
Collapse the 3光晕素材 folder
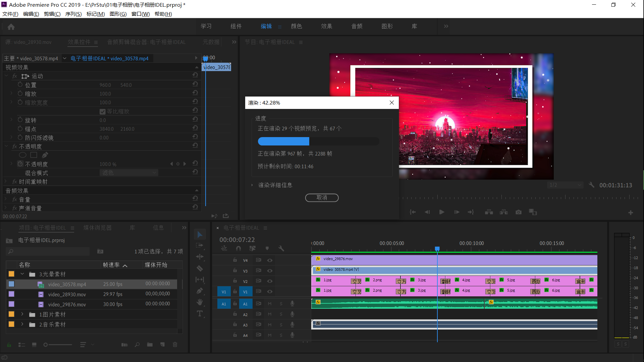22,274
